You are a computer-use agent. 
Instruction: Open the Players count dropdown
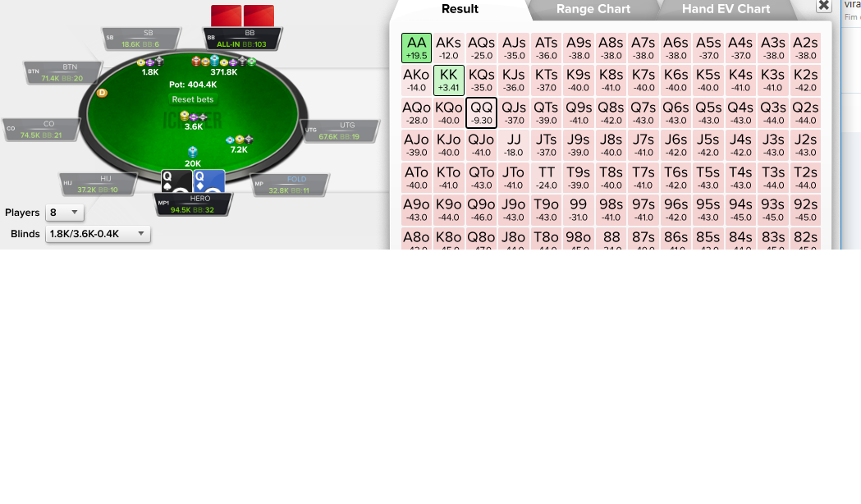pos(64,213)
